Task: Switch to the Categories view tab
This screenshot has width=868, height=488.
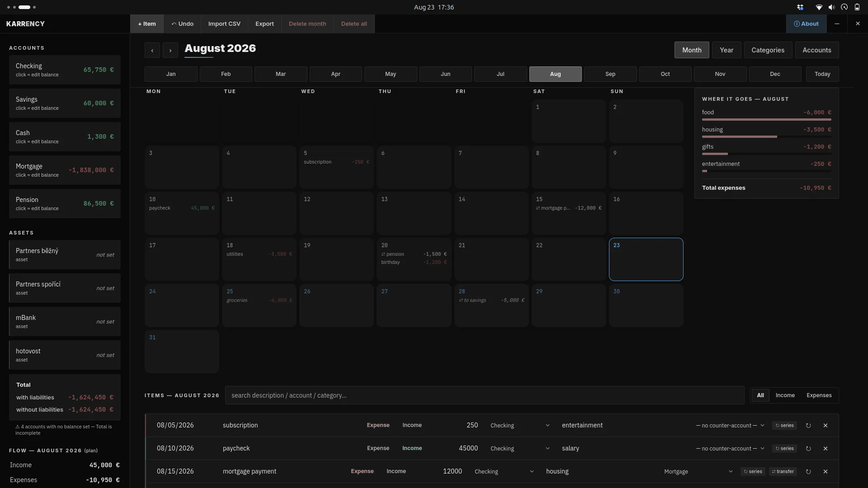Action: (x=768, y=50)
